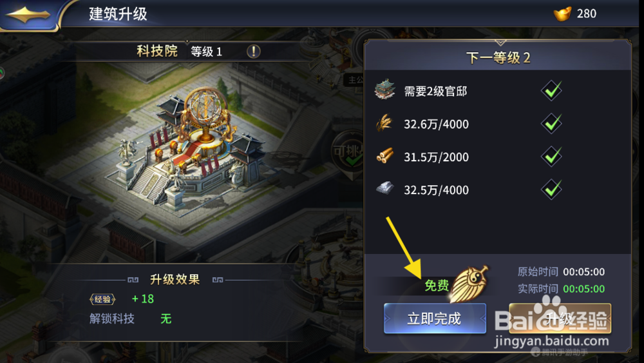
Task: Click the 升级 upgrade button
Action: click(x=560, y=319)
